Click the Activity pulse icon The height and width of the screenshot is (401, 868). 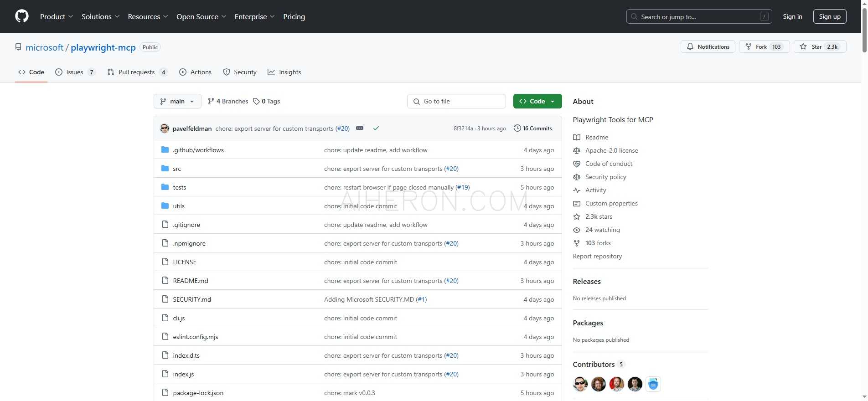[x=577, y=190]
